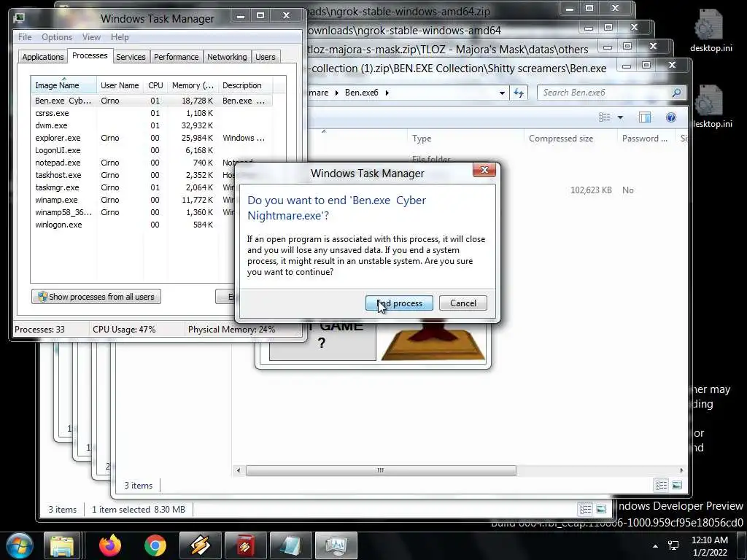Switch to the Networking tab

click(227, 57)
